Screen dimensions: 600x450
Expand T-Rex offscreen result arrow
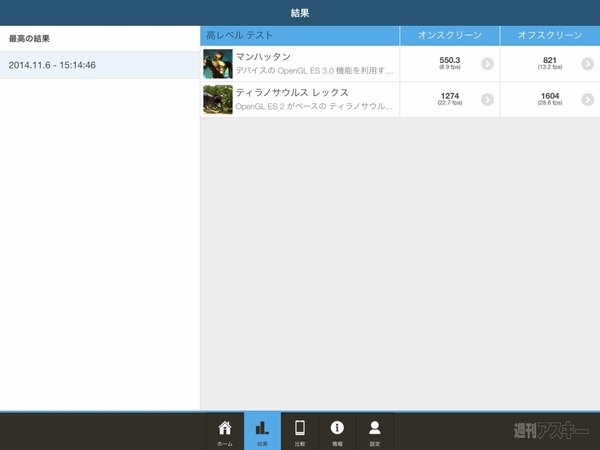point(587,99)
